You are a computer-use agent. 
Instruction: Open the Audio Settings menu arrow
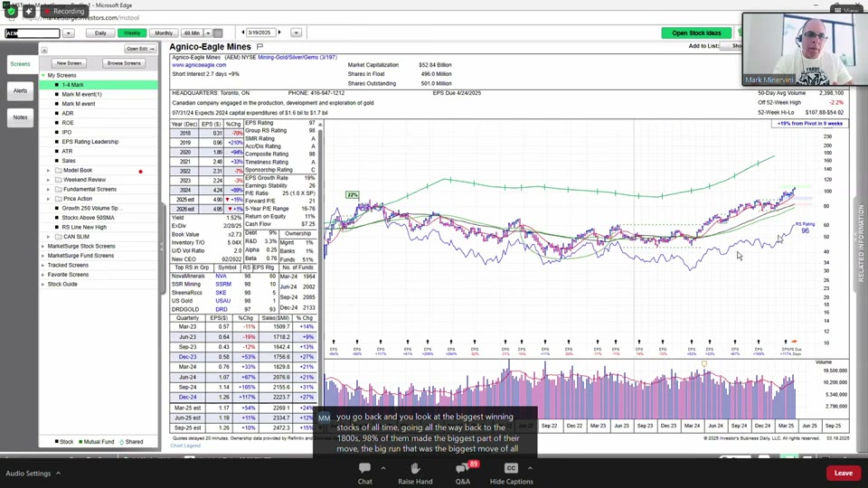tap(58, 474)
